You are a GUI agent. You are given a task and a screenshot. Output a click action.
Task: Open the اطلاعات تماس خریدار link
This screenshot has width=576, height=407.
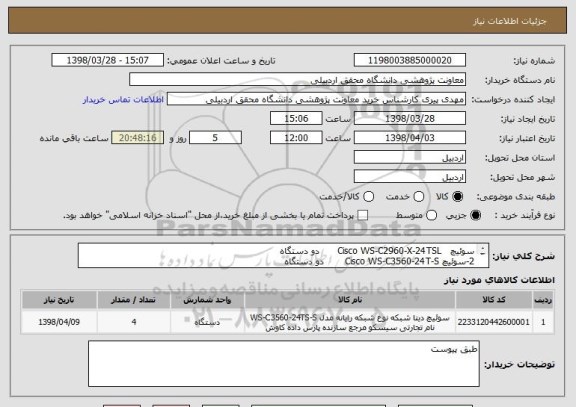(x=123, y=100)
